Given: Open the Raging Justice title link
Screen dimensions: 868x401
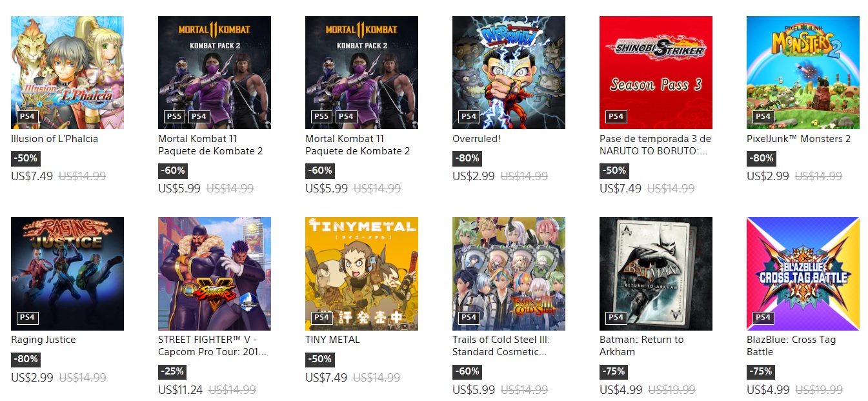Looking at the screenshot, I should pyautogui.click(x=43, y=340).
